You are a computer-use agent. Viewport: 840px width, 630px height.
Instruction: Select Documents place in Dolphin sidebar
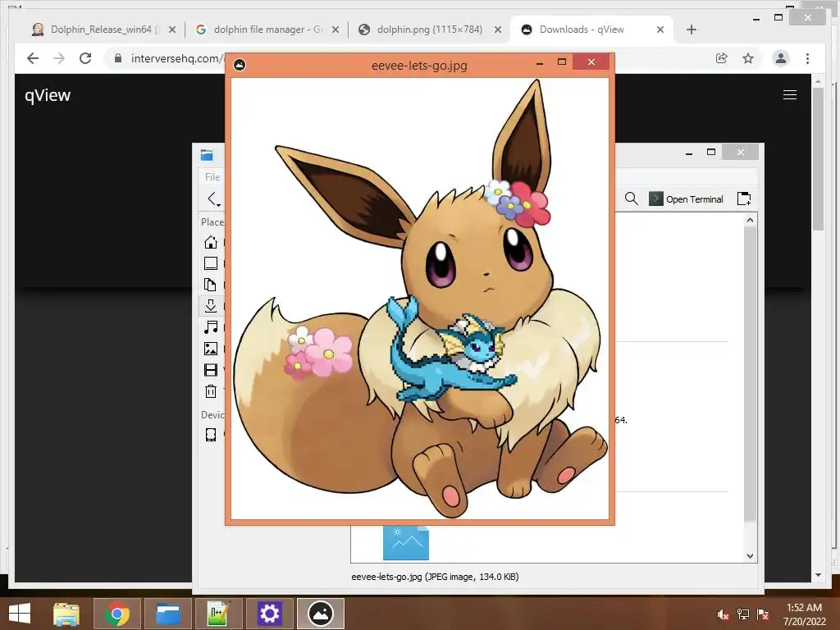[211, 285]
